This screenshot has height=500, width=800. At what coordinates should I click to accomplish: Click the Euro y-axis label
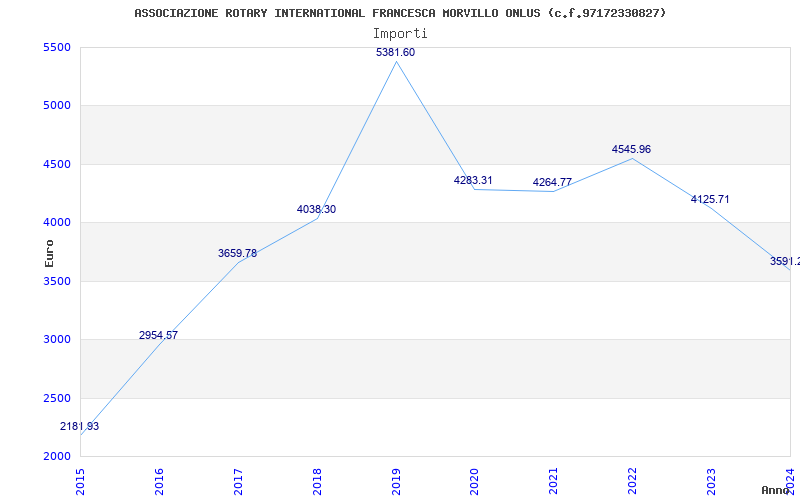tap(49, 253)
